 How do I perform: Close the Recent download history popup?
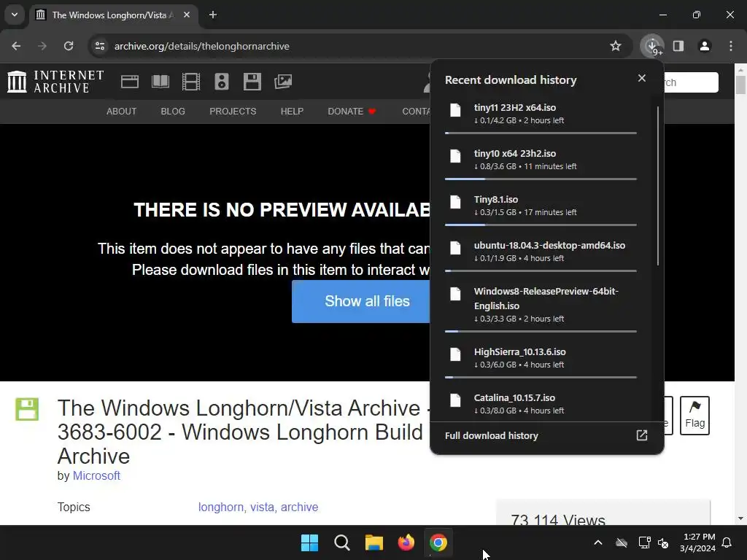coord(642,78)
